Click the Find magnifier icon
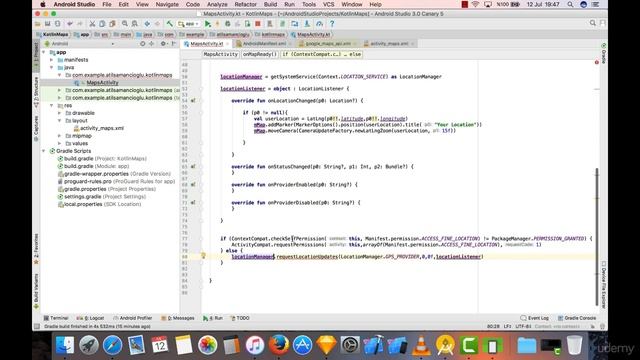The image size is (640, 360). coord(124,24)
